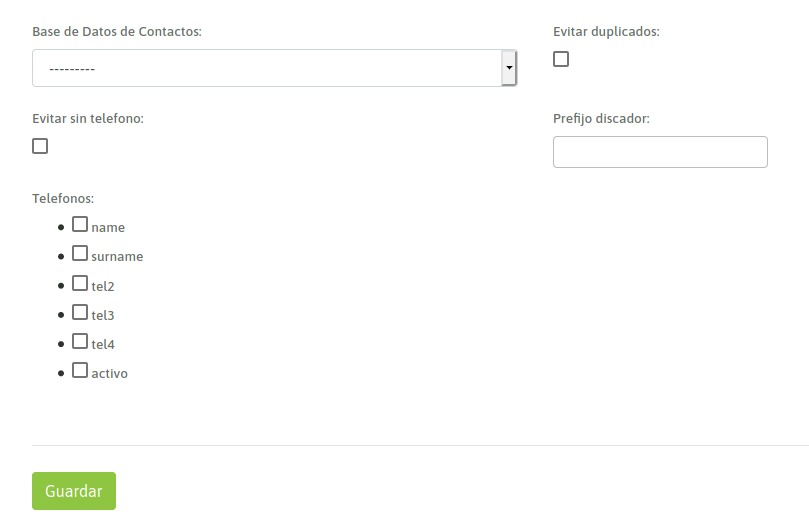Viewport: 809px width, 527px height.
Task: Click the 'surname' option label text
Action: 117,257
